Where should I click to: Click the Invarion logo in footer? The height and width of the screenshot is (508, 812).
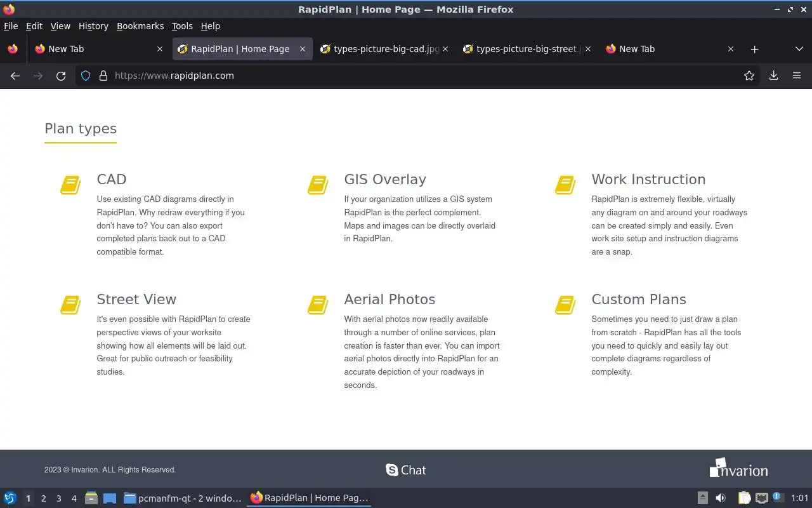click(738, 467)
